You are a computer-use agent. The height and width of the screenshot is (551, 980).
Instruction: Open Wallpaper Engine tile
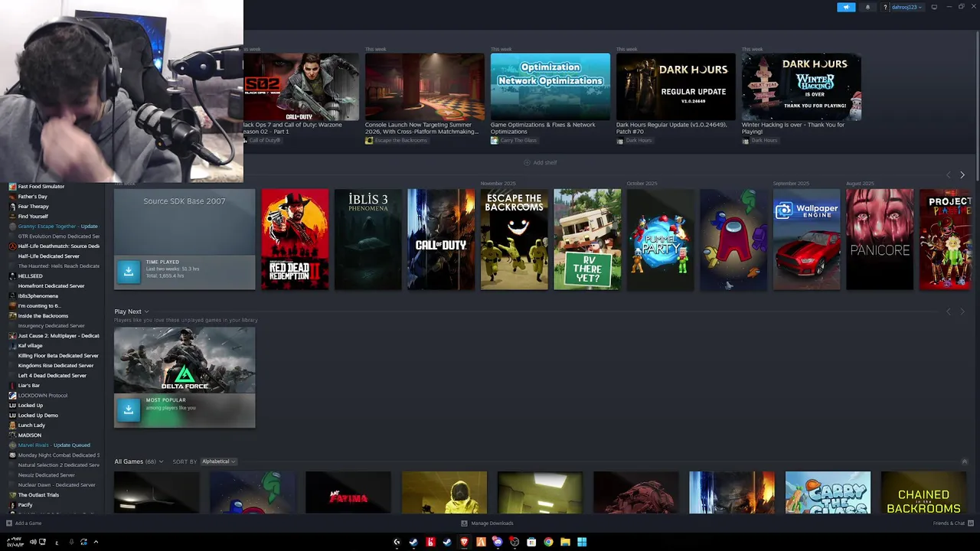807,240
